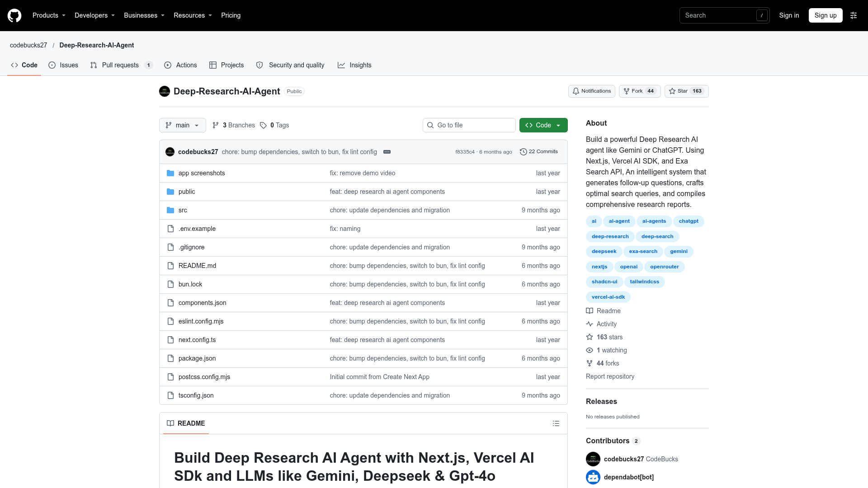Open the Readme book icon link in About
Image resolution: width=868 pixels, height=488 pixels.
[x=603, y=311]
